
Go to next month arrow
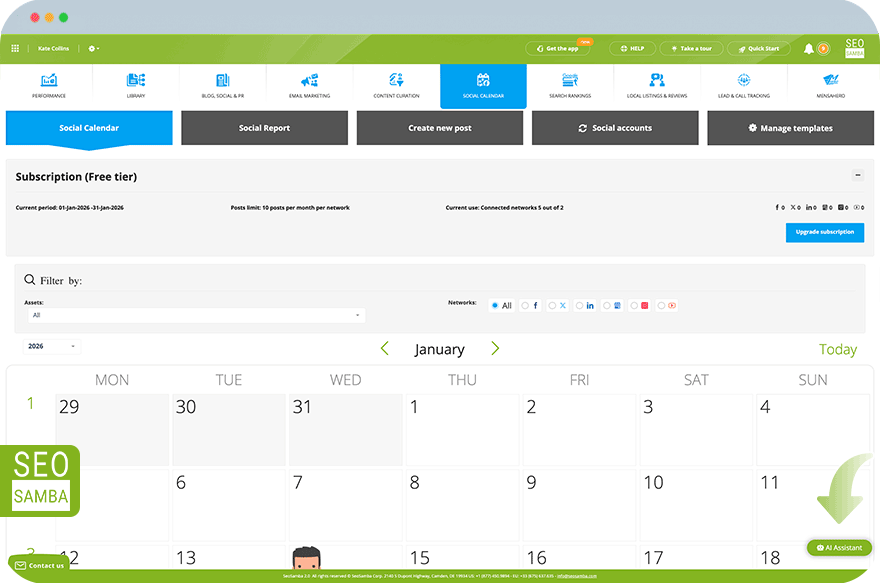[x=495, y=348]
